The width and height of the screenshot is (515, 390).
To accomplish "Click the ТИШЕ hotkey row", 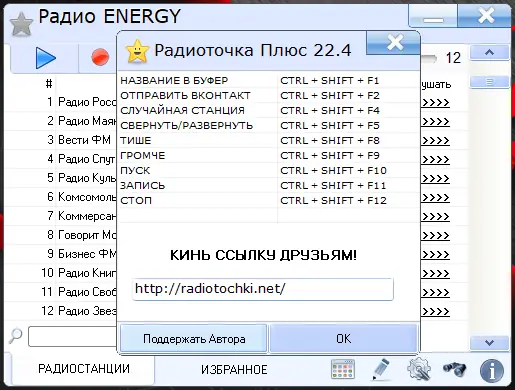I will pyautogui.click(x=268, y=140).
